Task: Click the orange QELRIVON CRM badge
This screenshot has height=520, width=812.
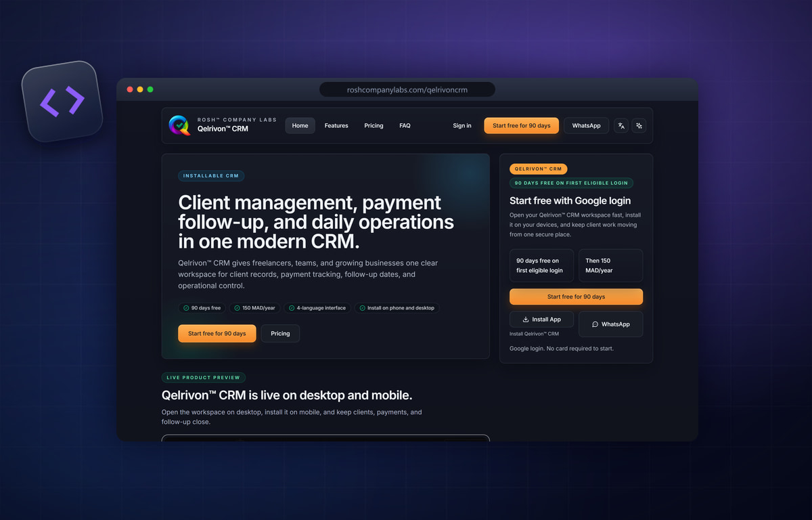Action: [539, 169]
